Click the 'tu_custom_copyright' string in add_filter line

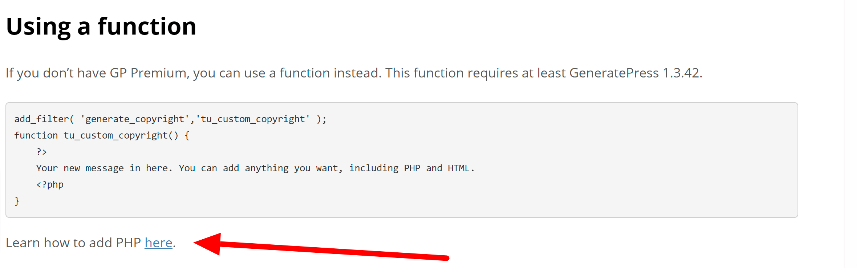pyautogui.click(x=253, y=119)
